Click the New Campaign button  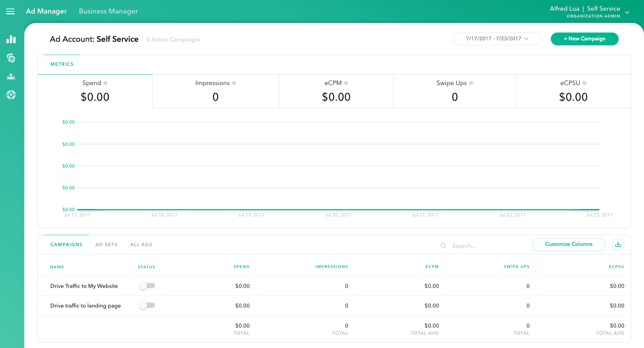[x=584, y=39]
